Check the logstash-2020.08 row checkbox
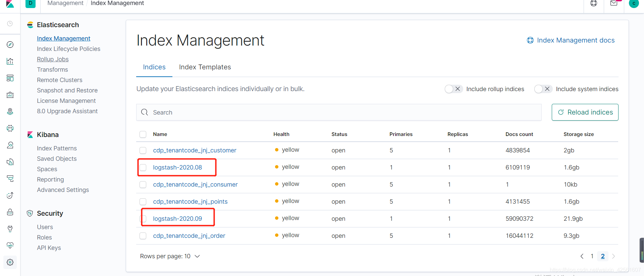Screen dimensions: 644x276 pos(143,167)
